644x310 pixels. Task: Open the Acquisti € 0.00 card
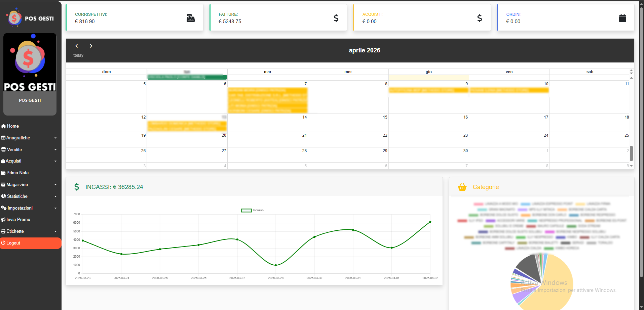click(422, 17)
